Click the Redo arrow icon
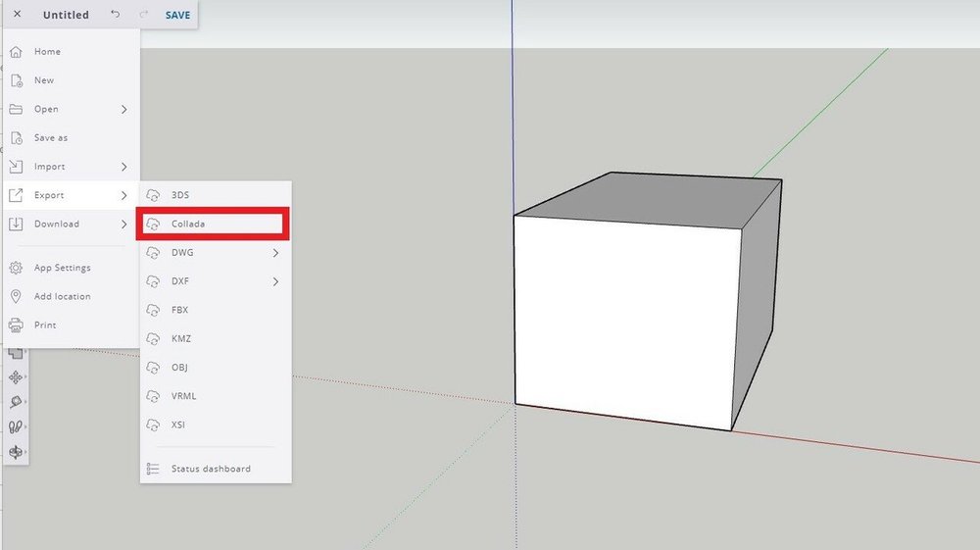The image size is (980, 550). [x=144, y=14]
